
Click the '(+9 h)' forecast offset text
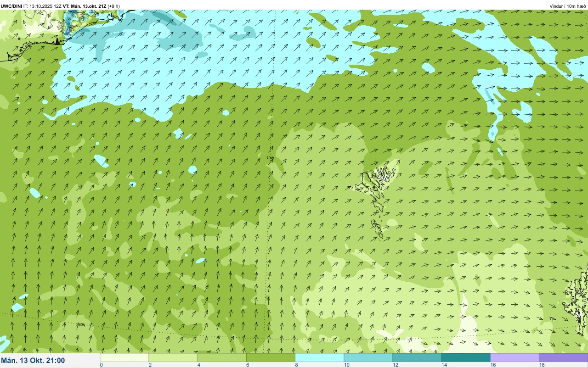pos(114,6)
